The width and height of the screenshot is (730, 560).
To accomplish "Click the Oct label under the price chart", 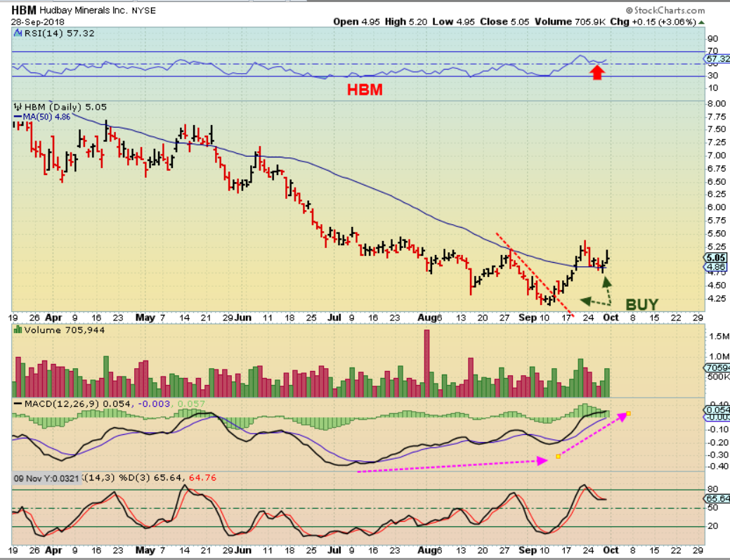I will click(611, 318).
